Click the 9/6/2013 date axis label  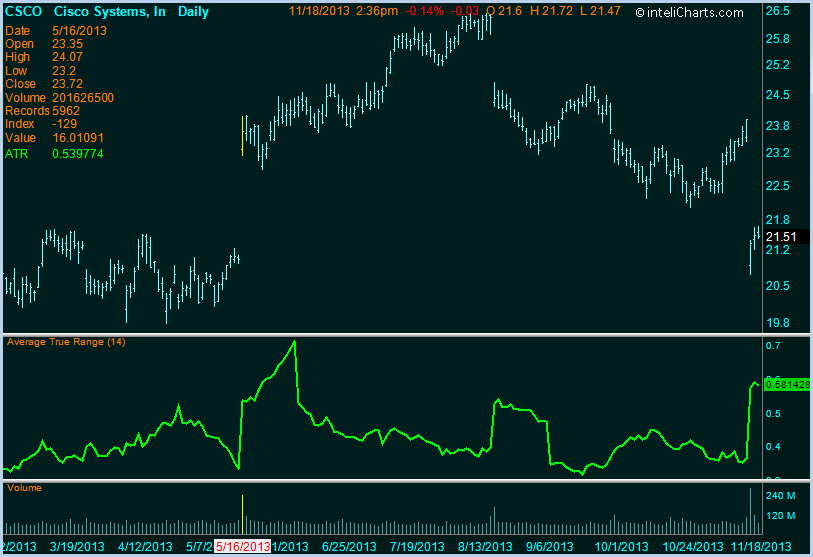550,547
